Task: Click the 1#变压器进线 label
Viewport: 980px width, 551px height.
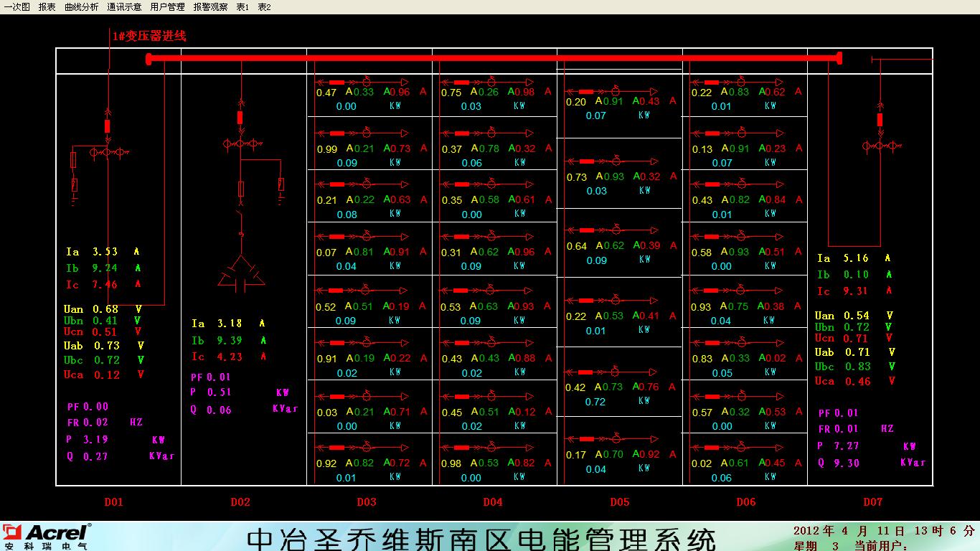Action: (x=149, y=36)
